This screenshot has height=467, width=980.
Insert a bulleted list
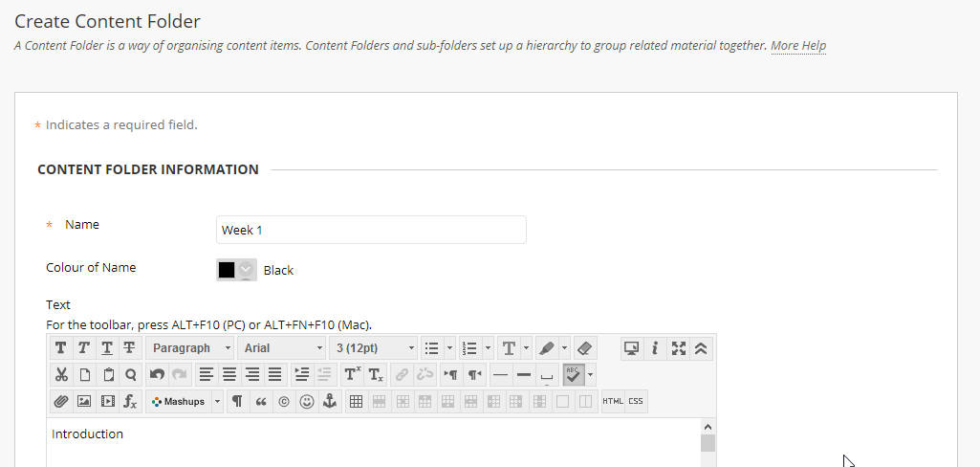click(431, 348)
